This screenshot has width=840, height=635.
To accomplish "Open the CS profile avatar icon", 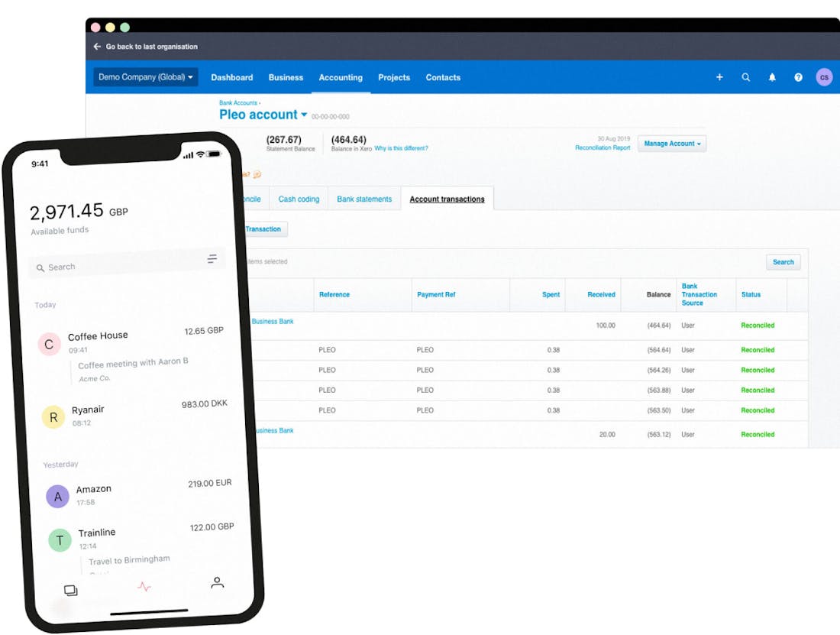I will [x=824, y=77].
